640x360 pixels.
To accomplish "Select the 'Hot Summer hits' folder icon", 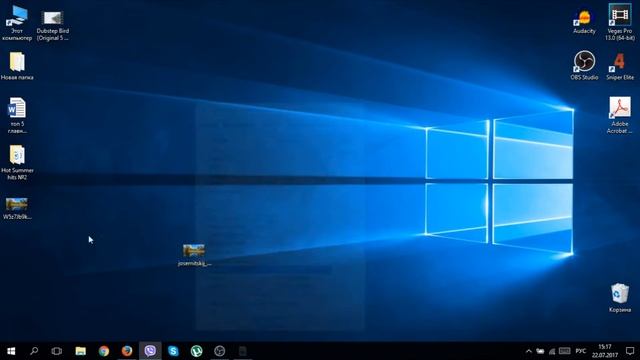I will tap(17, 162).
